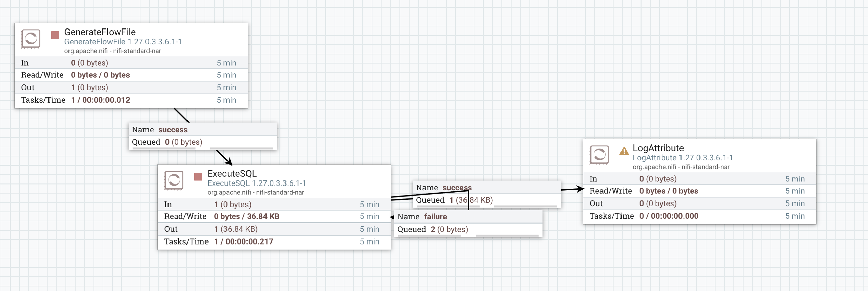
Task: Click the yellow warning triangle on LogAttribute
Action: coord(624,151)
